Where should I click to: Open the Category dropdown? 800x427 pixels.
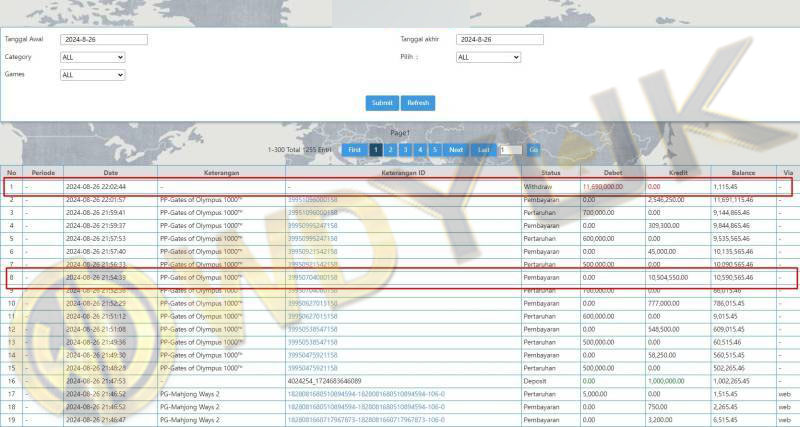click(92, 57)
